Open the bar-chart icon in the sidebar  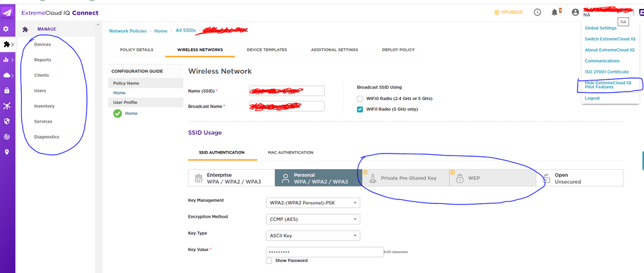[x=6, y=60]
